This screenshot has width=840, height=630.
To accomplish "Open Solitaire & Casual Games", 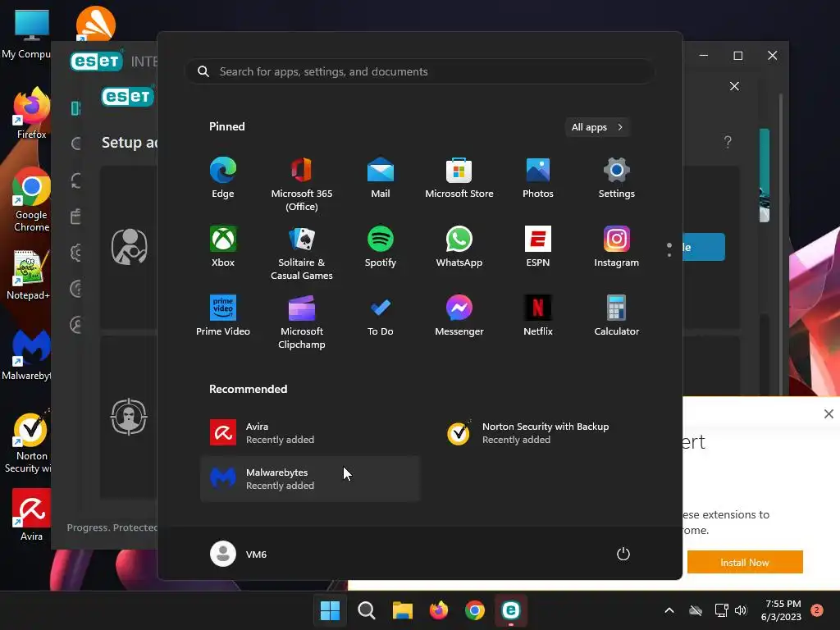I will click(302, 253).
